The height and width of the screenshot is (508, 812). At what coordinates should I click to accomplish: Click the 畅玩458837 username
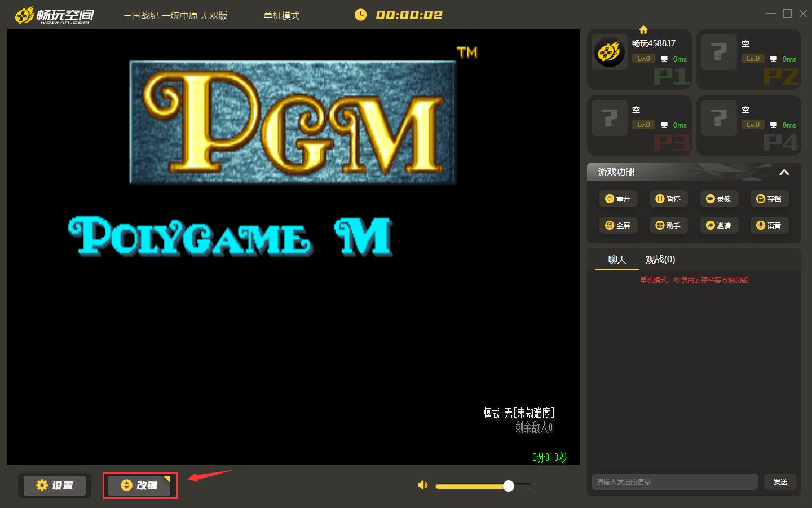pyautogui.click(x=654, y=43)
